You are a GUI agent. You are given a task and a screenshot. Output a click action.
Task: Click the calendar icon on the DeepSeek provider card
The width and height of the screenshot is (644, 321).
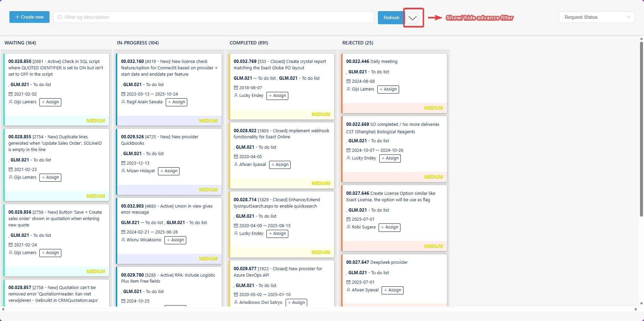click(x=349, y=282)
